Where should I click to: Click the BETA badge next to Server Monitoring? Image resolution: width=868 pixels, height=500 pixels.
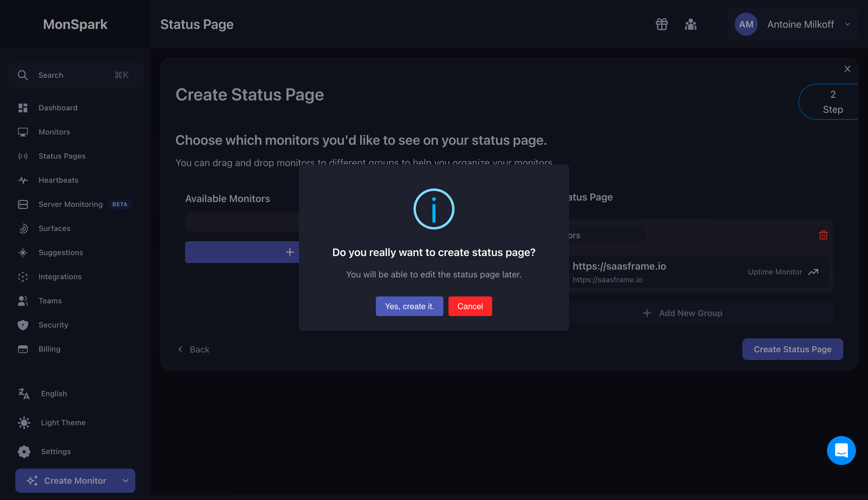point(120,204)
